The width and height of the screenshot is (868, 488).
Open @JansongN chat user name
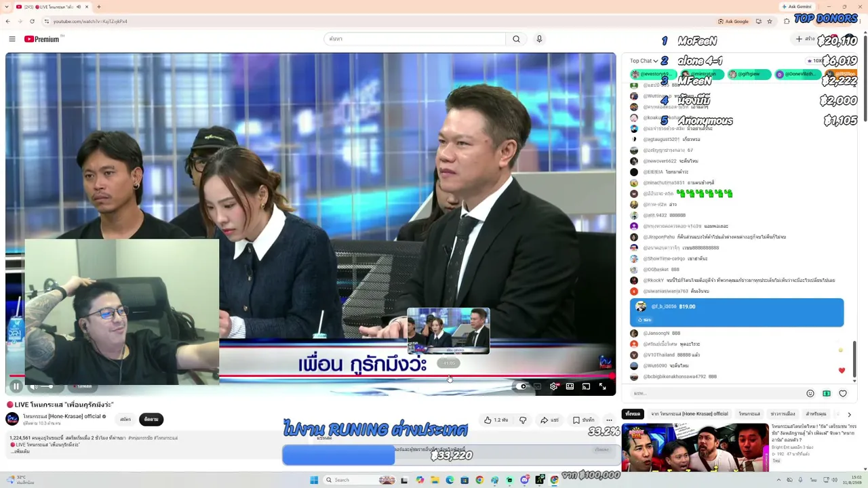656,333
